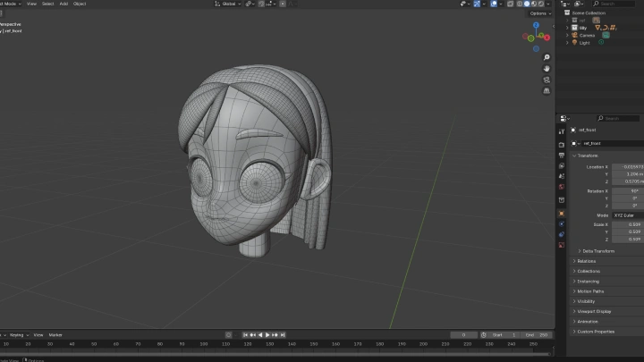Expand the Camera item in outliner

[568, 35]
